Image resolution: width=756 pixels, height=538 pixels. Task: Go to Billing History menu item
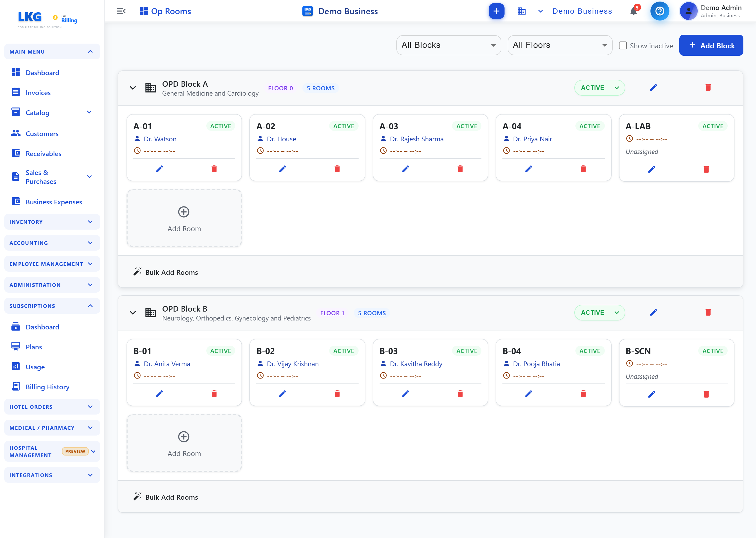click(47, 387)
